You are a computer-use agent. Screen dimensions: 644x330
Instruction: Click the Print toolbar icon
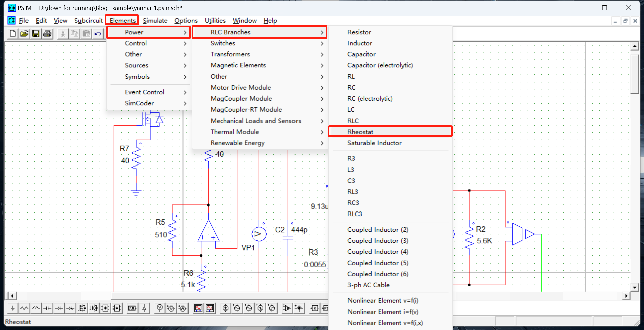(47, 34)
